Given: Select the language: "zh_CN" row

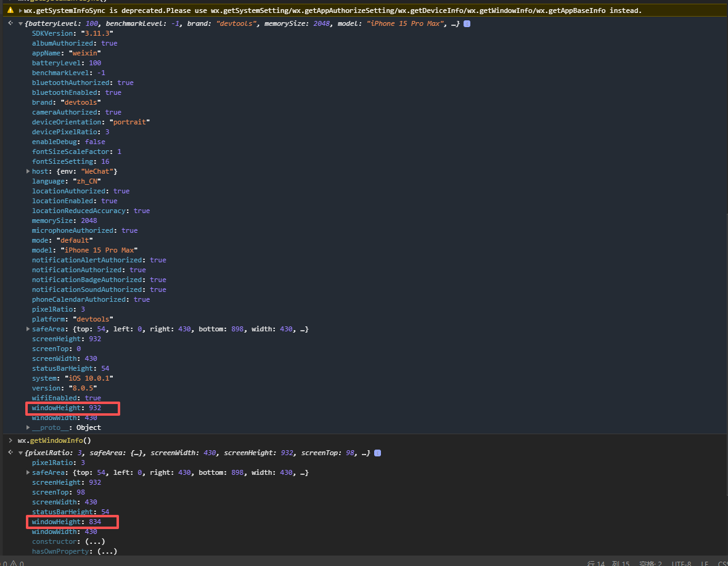Looking at the screenshot, I should [67, 181].
